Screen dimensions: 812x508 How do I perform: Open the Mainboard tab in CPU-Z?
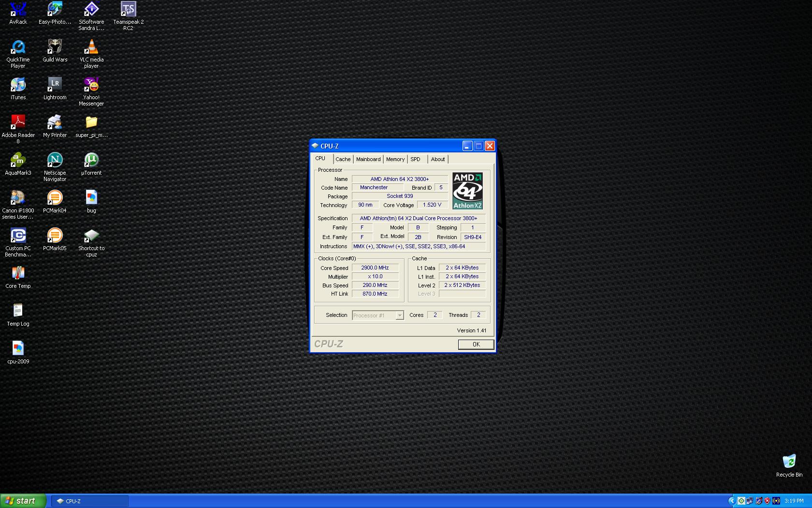pos(368,159)
